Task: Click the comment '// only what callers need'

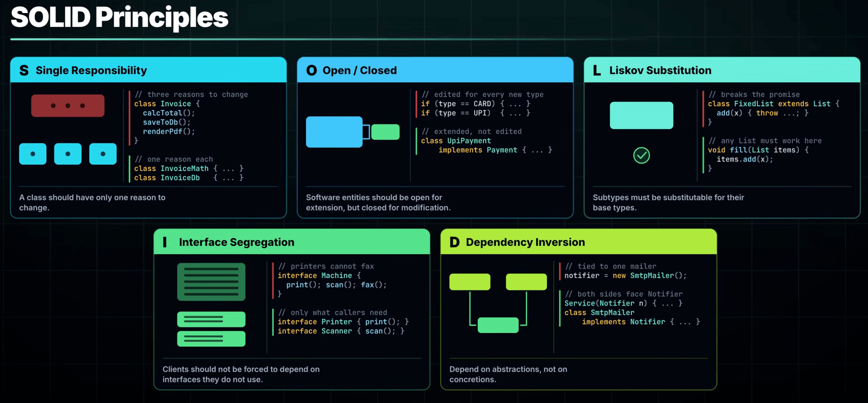Action: click(x=332, y=313)
